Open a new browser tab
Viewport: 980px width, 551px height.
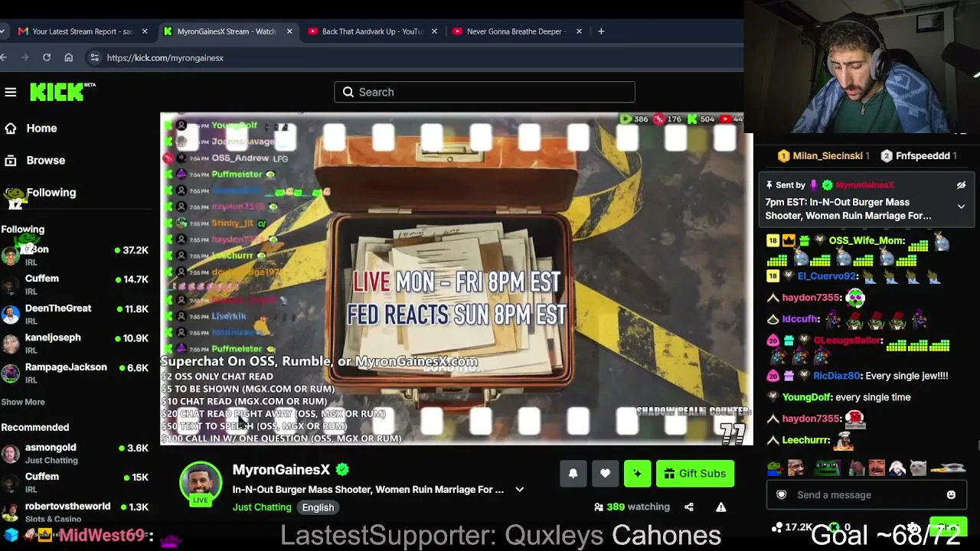(601, 31)
